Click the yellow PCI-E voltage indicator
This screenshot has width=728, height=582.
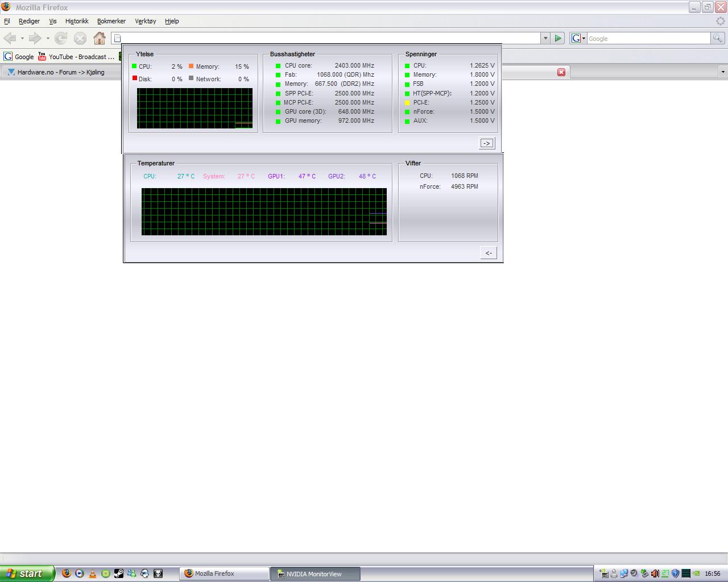point(407,103)
